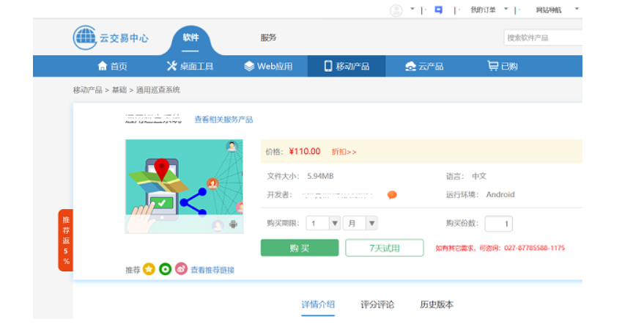
Task: Click 通用巡查系统 in the breadcrumb
Action: (158, 90)
